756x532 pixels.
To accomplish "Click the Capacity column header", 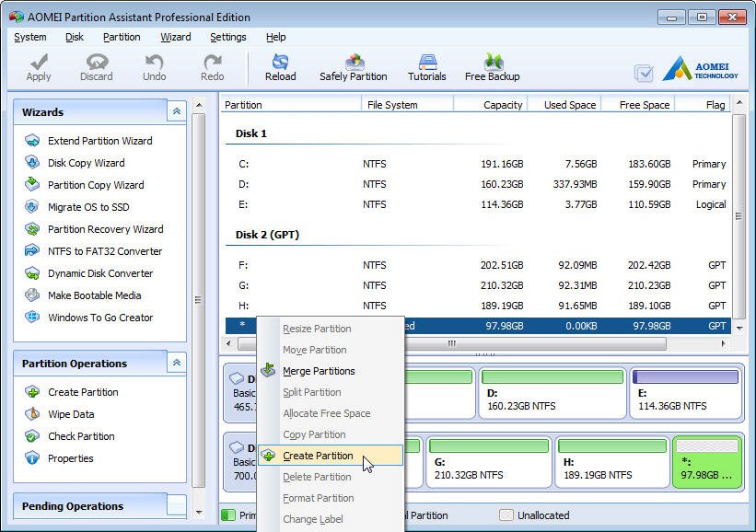I will click(503, 105).
